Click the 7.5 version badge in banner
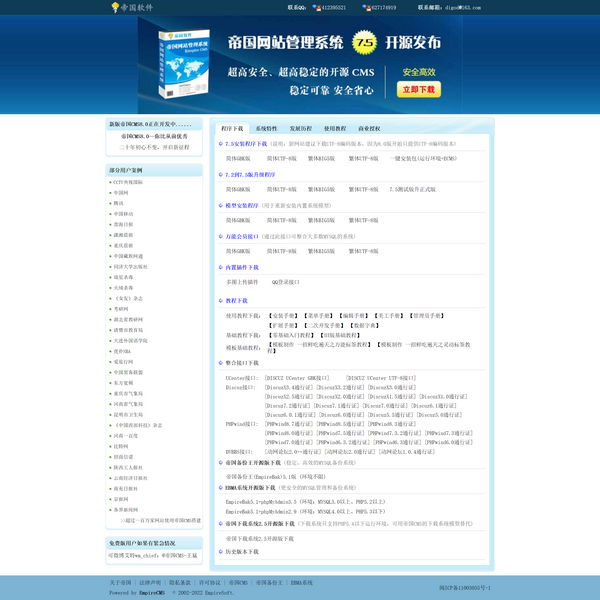The height and width of the screenshot is (600, 600). (x=365, y=44)
